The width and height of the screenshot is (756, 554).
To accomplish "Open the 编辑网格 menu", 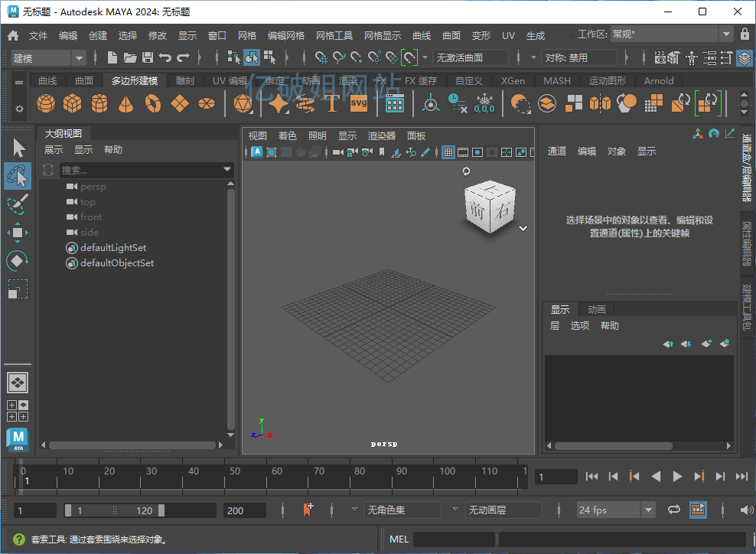I will (x=285, y=35).
